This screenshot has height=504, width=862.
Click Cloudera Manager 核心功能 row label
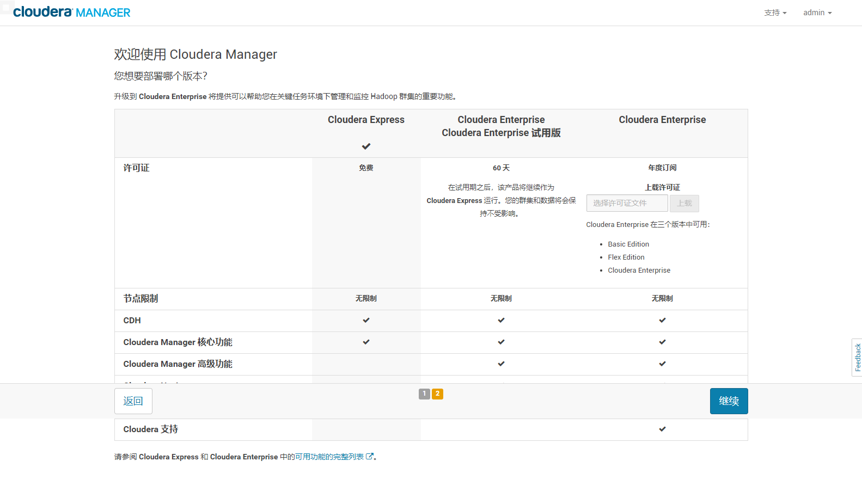[x=178, y=342]
